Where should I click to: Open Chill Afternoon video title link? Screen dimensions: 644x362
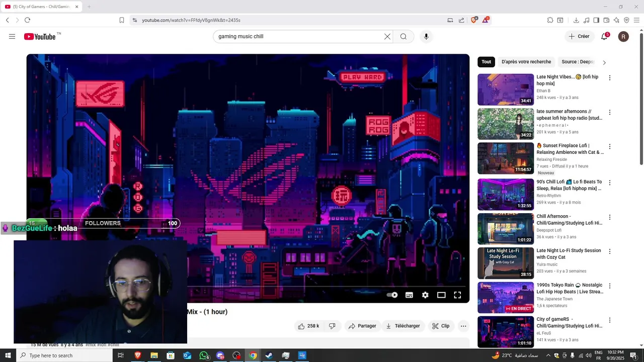click(569, 220)
